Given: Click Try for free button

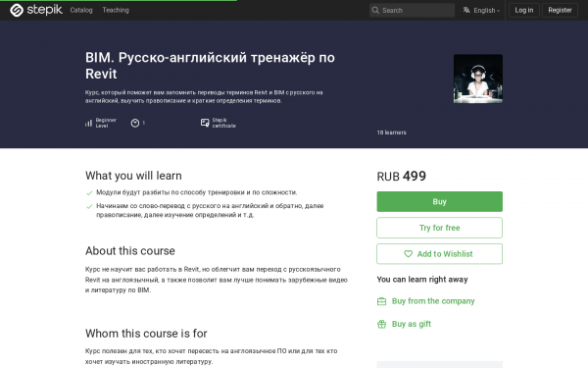Looking at the screenshot, I should click(439, 228).
